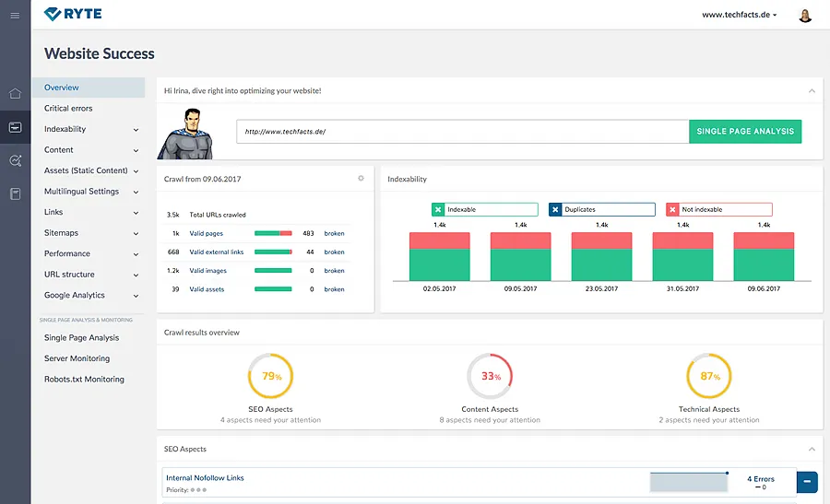
Task: Select the Website Success rail icon
Action: click(15, 127)
